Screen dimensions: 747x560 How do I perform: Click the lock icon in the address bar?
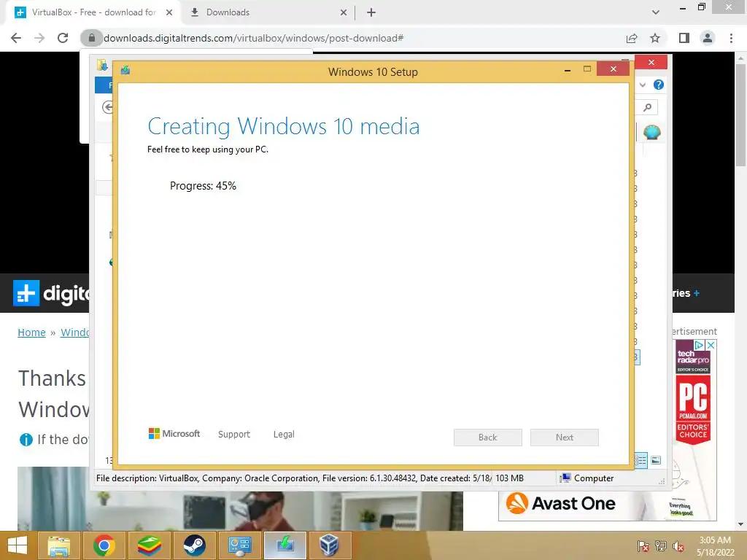click(91, 38)
